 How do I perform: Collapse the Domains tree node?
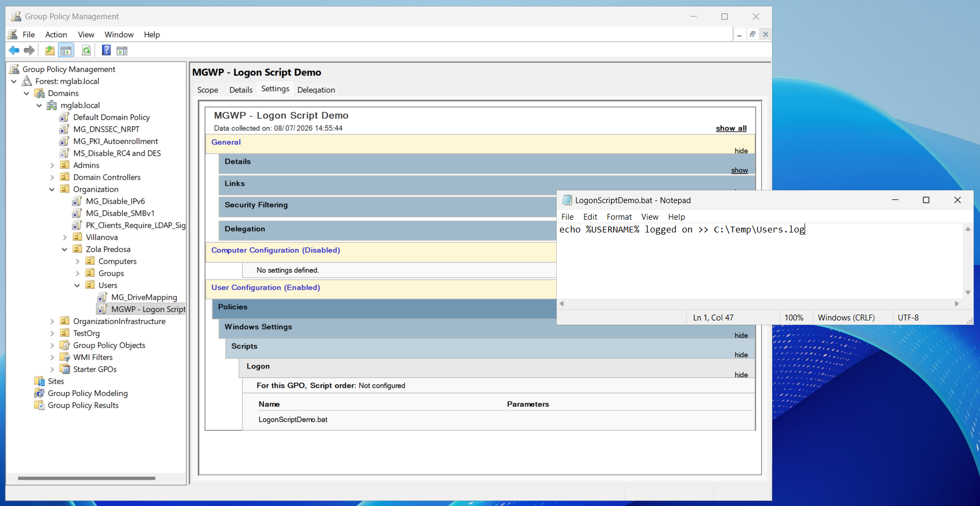click(27, 93)
